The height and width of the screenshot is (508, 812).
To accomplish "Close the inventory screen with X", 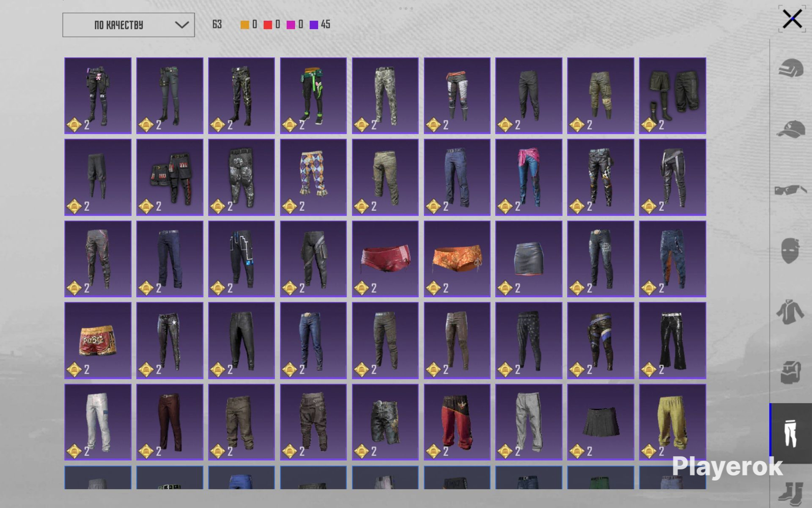I will (792, 19).
